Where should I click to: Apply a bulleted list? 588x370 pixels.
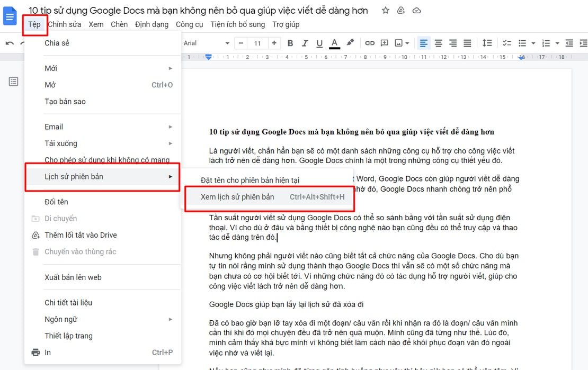[x=522, y=43]
